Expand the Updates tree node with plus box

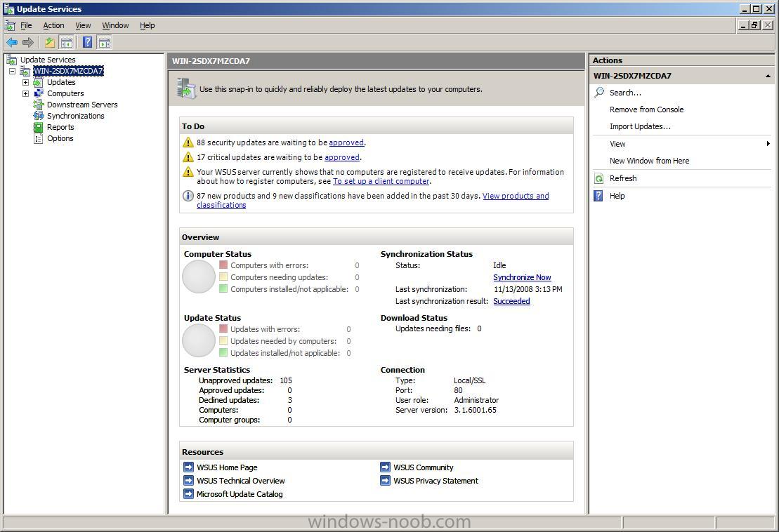point(25,82)
